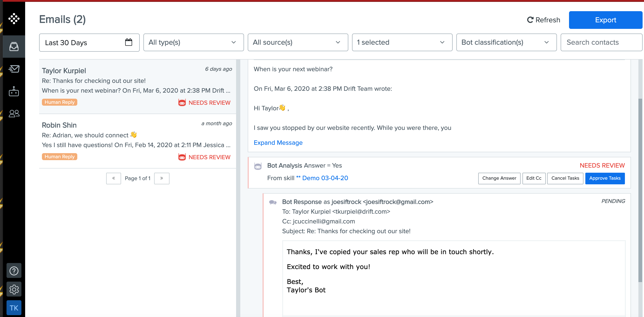The width and height of the screenshot is (644, 317).
Task: Click Expand Message link
Action: (278, 143)
